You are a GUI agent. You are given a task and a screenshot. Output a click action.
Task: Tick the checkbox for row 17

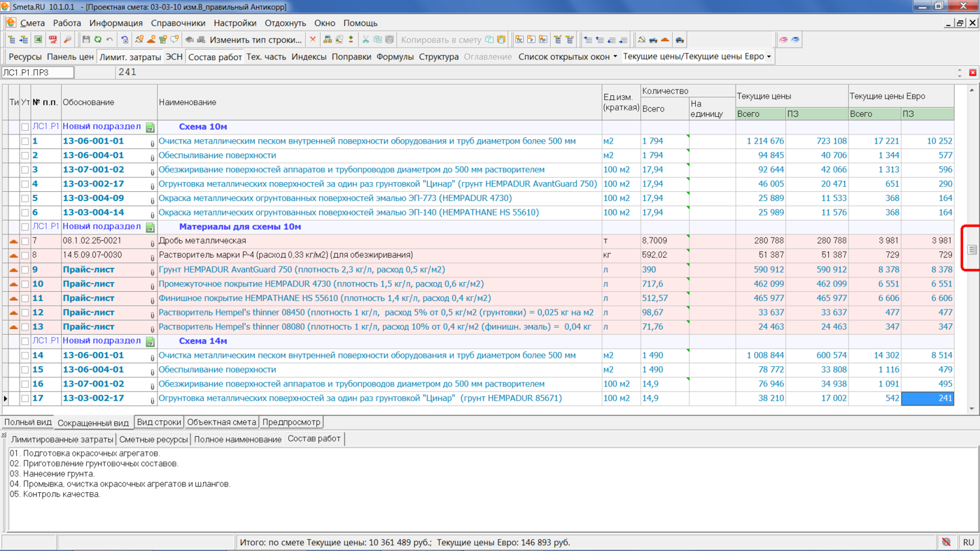click(x=25, y=398)
